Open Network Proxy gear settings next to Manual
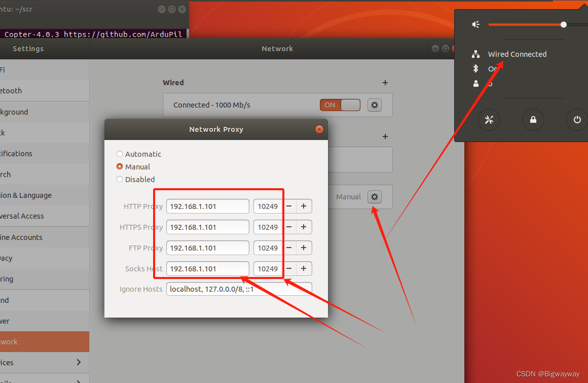This screenshot has height=383, width=588. tap(374, 196)
